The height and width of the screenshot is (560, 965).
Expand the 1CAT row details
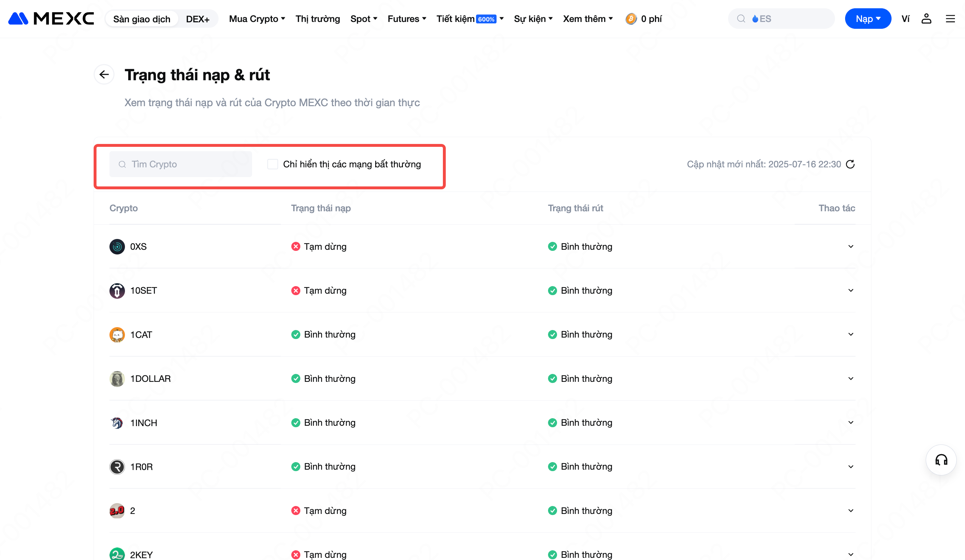tap(850, 335)
